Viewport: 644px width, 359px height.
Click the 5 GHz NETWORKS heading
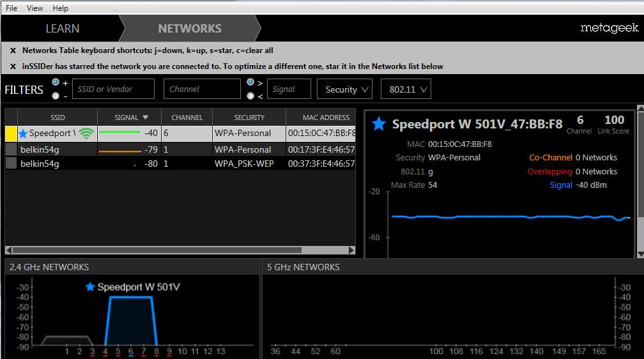coord(303,267)
